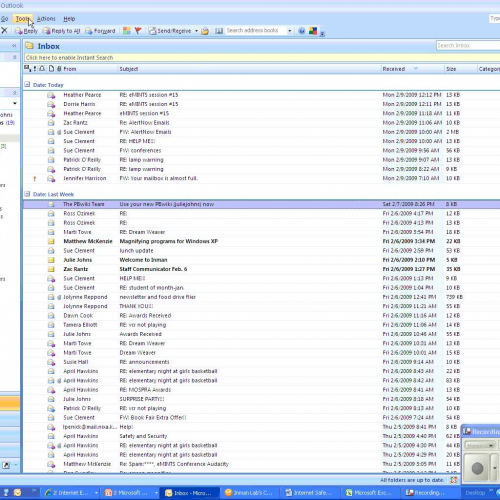Select Sue Clement FW: conferences email
Viewport: 500px width, 500px height.
point(262,150)
